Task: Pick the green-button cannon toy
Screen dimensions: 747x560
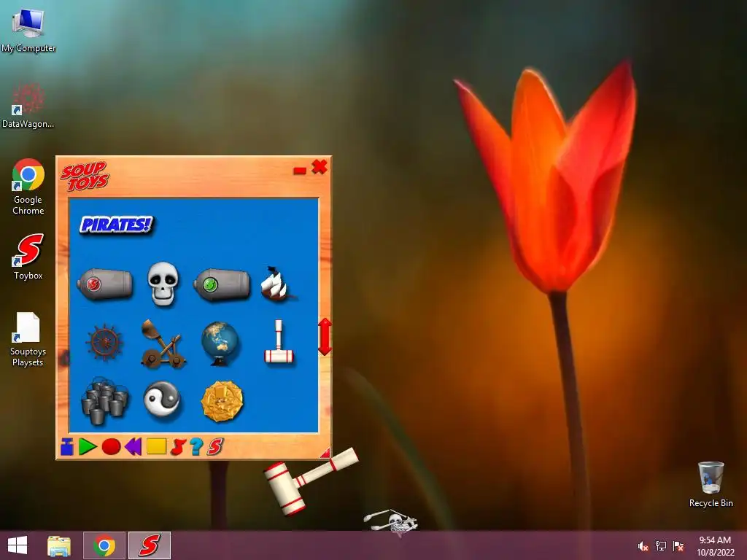Action: (222, 284)
